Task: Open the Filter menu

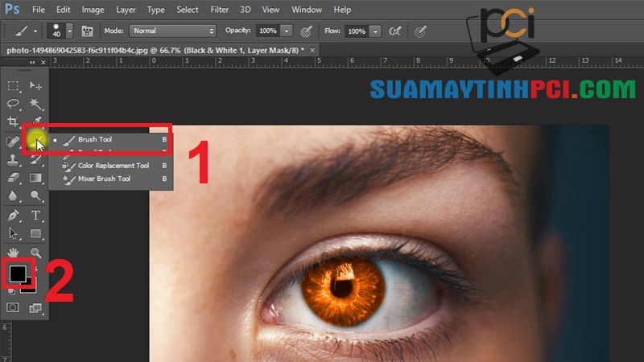Action: [x=219, y=10]
